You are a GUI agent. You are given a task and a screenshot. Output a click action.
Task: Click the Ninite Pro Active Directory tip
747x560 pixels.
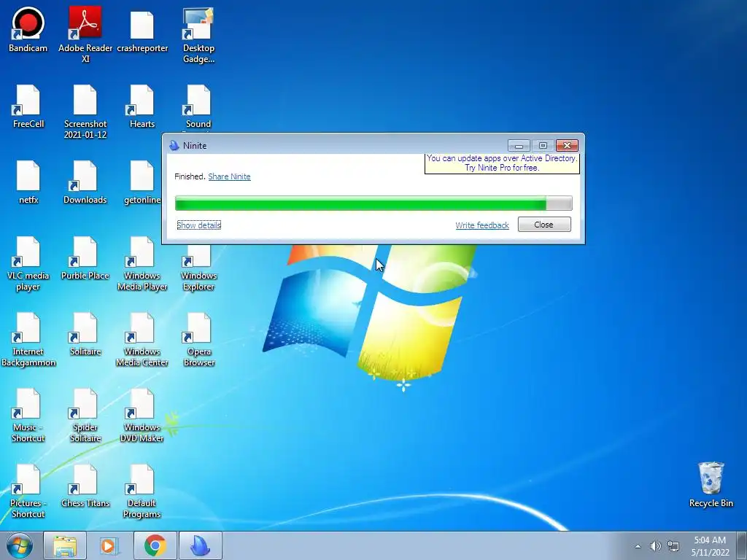coord(502,163)
